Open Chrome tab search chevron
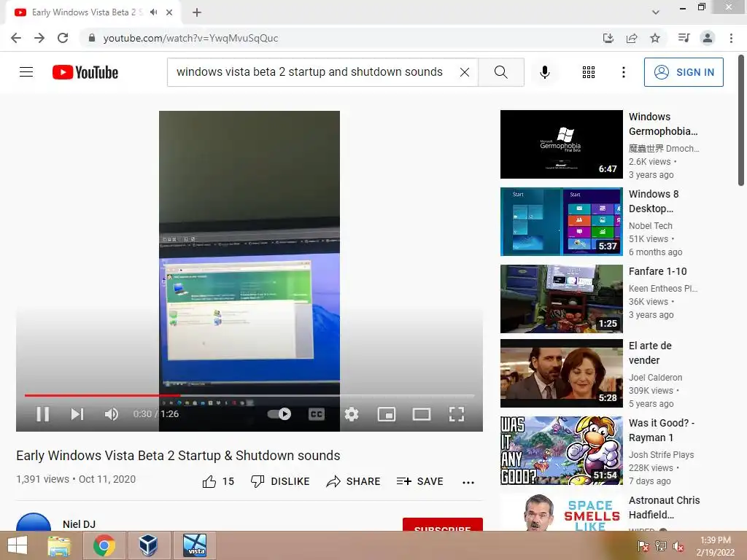This screenshot has width=747, height=560. click(656, 12)
